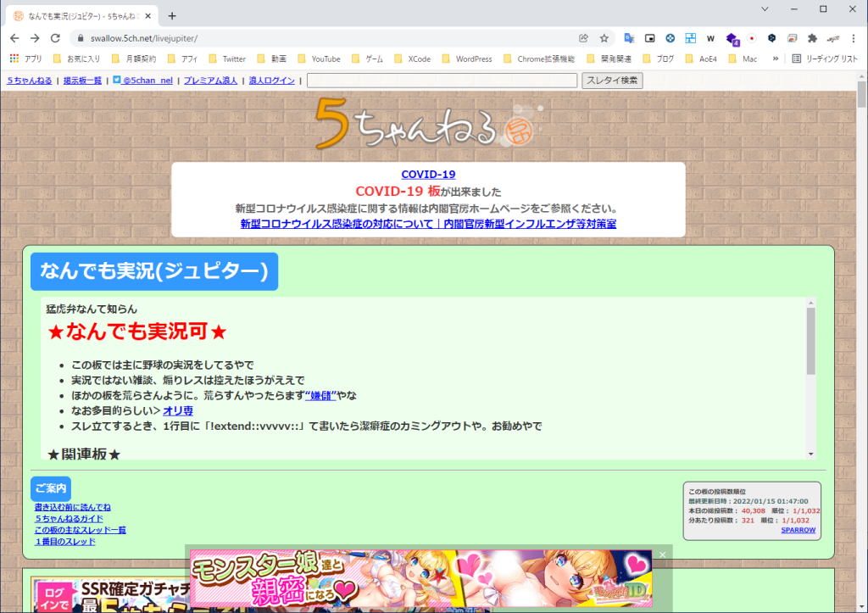Open the XCode bookmark folder
The image size is (868, 613).
[x=413, y=59]
